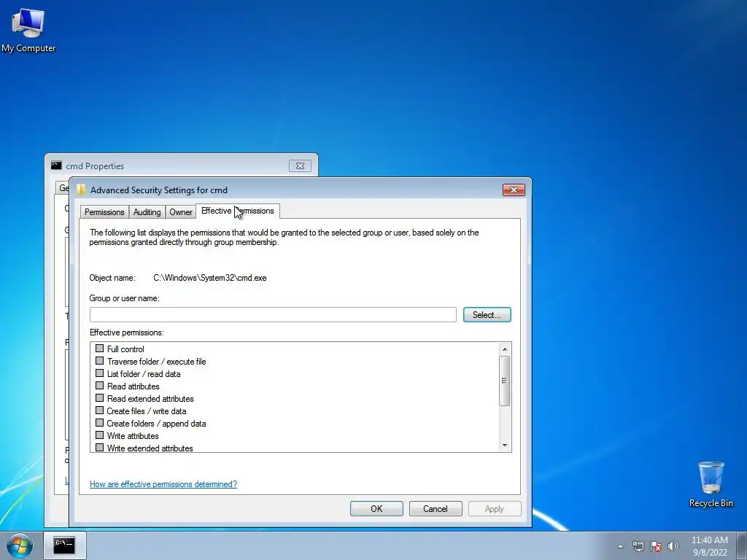Toggle Create folders / append data checkbox
This screenshot has height=560, width=747.
pos(99,422)
